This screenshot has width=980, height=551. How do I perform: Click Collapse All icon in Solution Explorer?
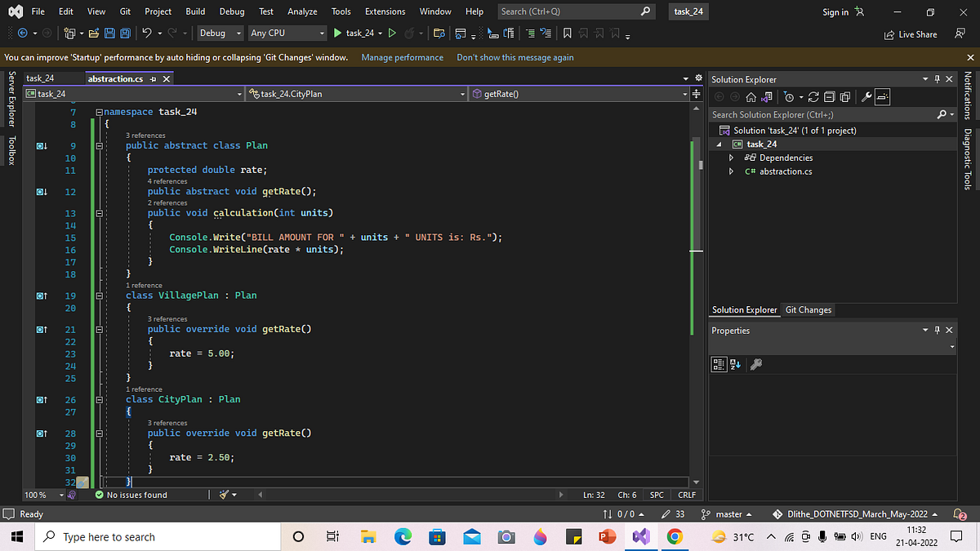coord(830,96)
